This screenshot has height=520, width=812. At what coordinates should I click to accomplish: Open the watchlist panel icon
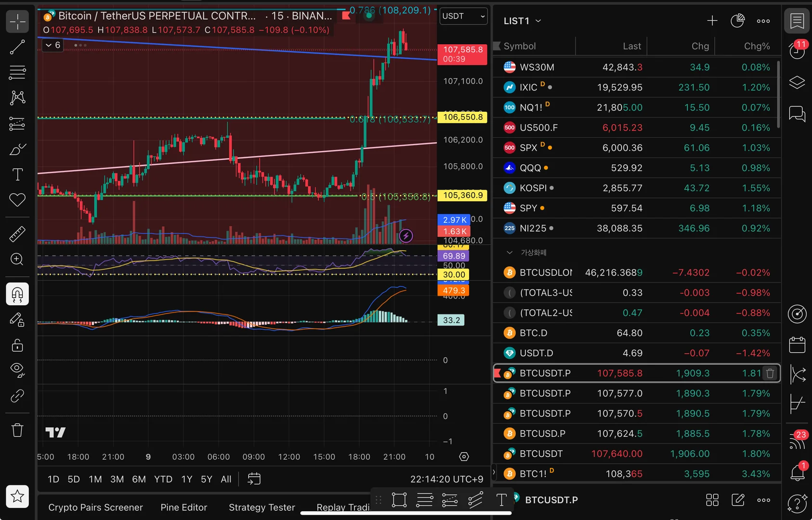point(797,21)
